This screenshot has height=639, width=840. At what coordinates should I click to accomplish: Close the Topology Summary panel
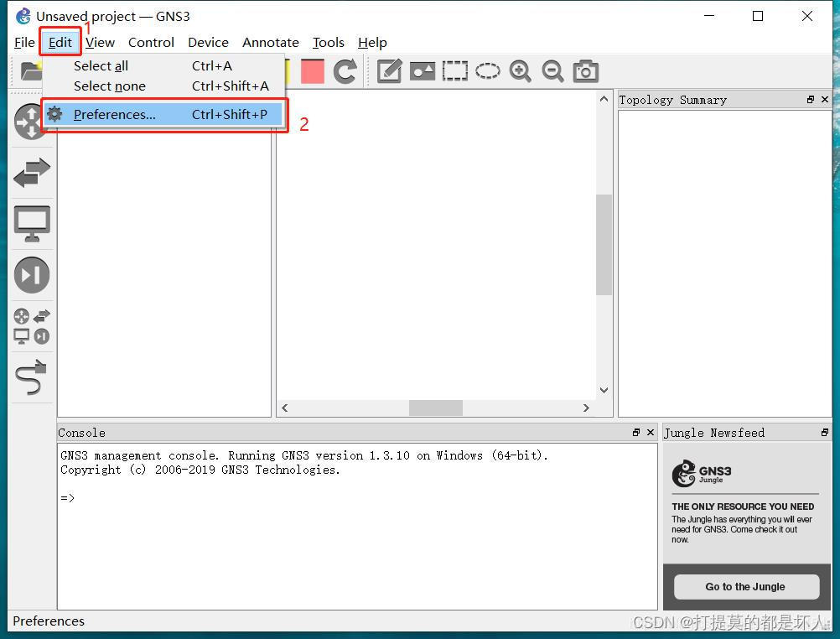(825, 100)
